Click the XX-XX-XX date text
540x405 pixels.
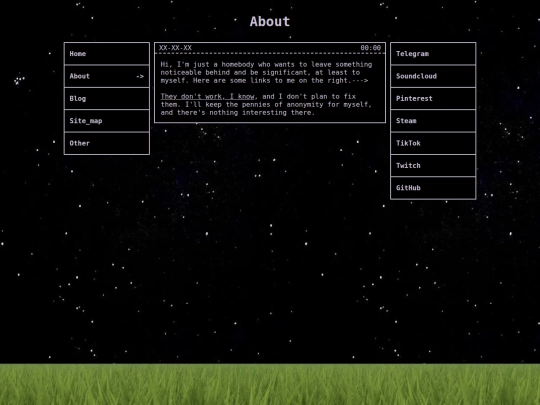[175, 48]
